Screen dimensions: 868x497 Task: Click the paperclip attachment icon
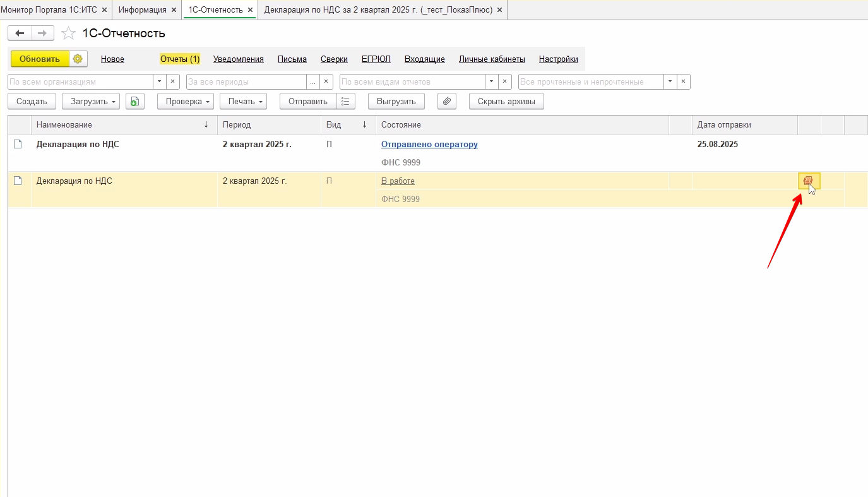(x=447, y=101)
